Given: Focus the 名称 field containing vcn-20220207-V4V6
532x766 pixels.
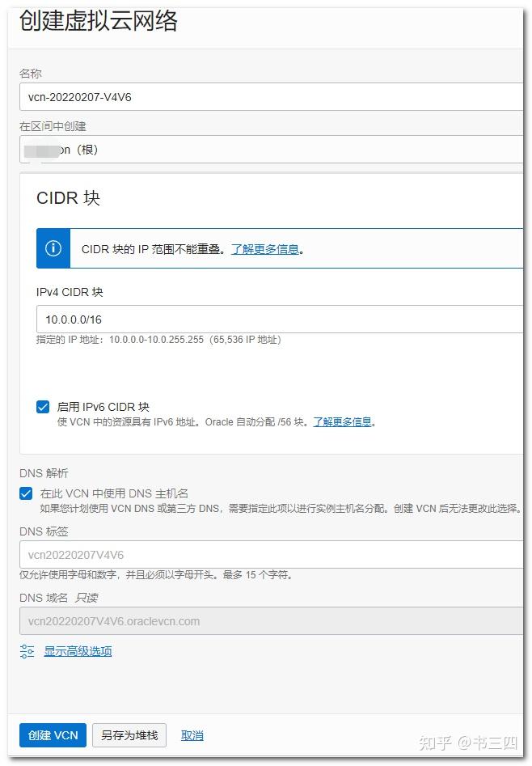Looking at the screenshot, I should tap(271, 97).
